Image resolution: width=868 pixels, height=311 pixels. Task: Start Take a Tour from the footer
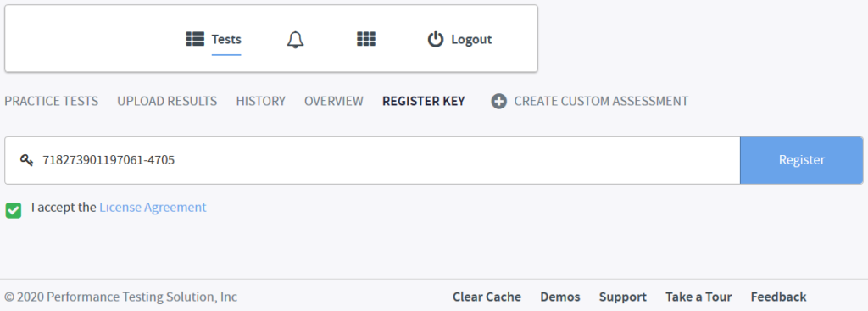[x=698, y=297]
